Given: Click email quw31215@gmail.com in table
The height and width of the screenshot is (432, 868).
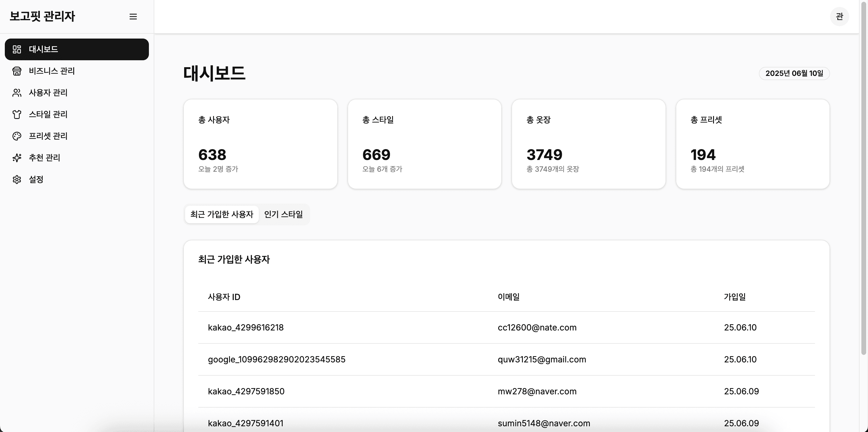Looking at the screenshot, I should point(542,360).
